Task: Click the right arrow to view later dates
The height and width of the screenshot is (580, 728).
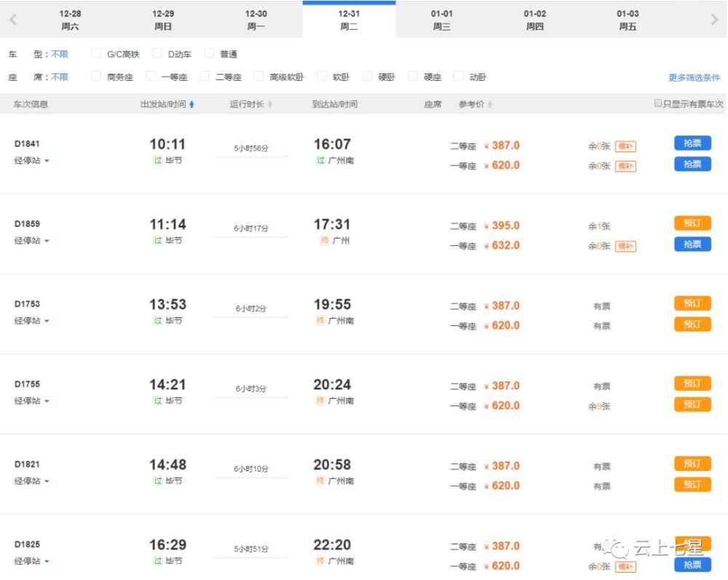Action: coord(716,18)
